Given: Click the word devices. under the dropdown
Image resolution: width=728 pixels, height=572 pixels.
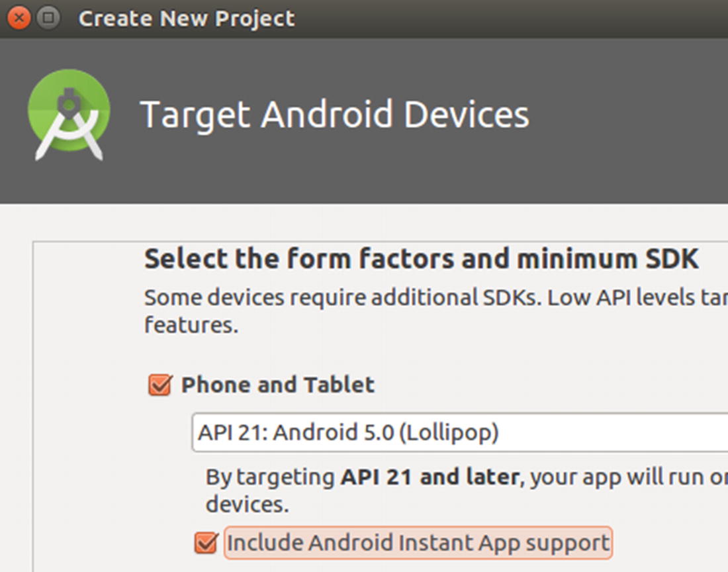Looking at the screenshot, I should pos(248,504).
